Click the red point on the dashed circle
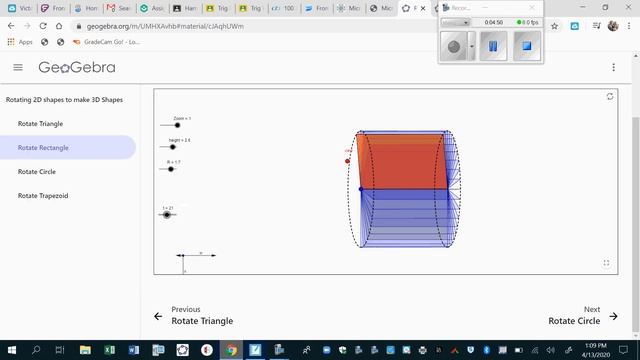The height and width of the screenshot is (360, 640). tap(347, 161)
